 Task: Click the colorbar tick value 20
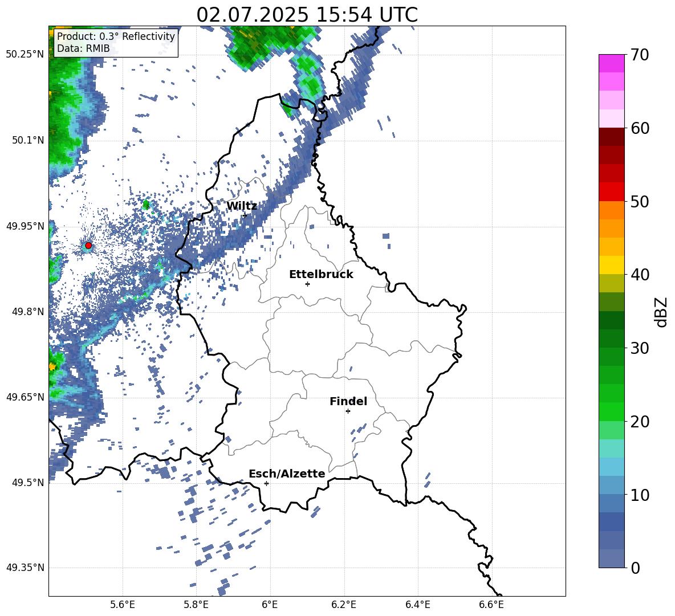pyautogui.click(x=639, y=422)
